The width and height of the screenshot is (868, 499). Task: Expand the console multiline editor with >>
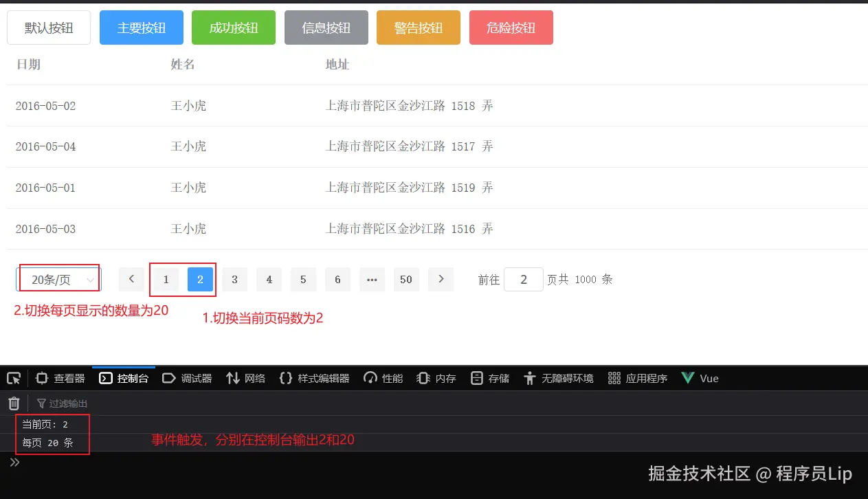pyautogui.click(x=14, y=462)
